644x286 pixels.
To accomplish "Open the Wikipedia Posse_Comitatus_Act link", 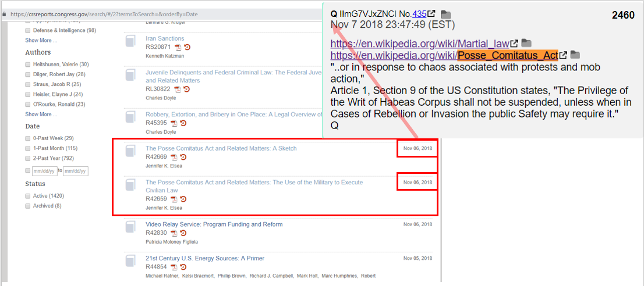I will (444, 55).
